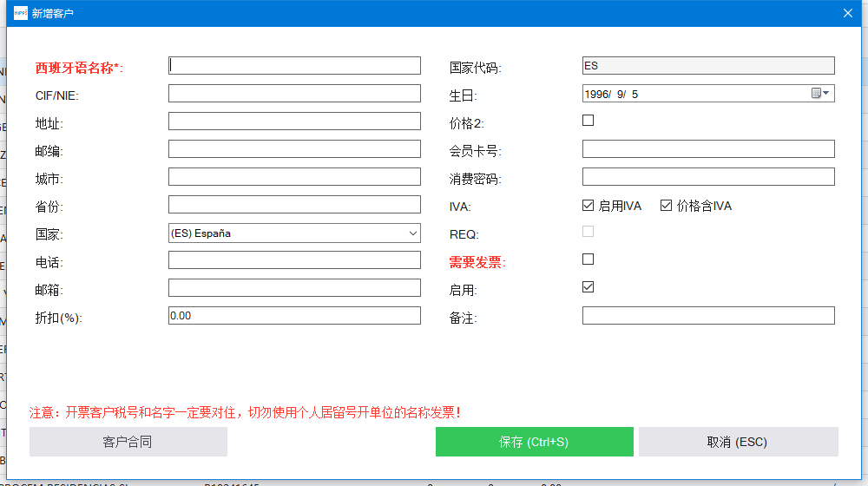Click the 省份 province field
Image resolution: width=868 pixels, height=486 pixels.
[x=294, y=204]
